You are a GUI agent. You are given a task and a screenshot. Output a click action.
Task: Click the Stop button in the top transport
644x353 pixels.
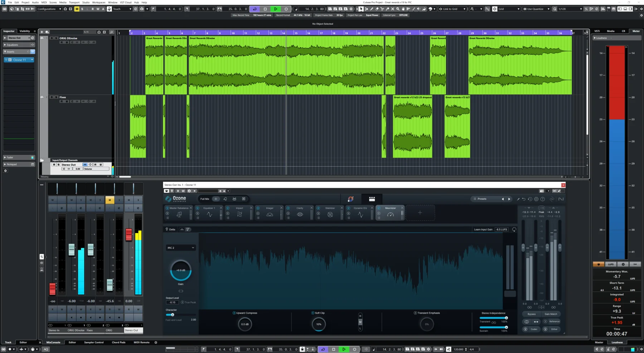click(265, 9)
